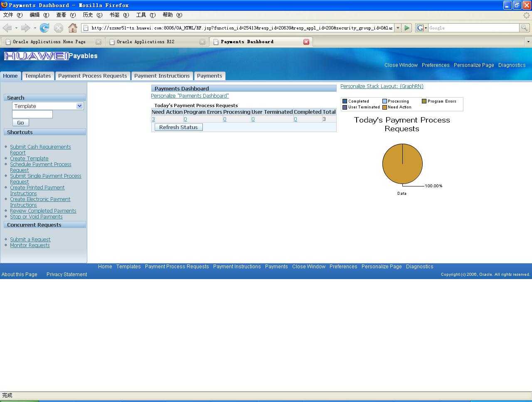Open the 帮助 (Help) menu

pyautogui.click(x=172, y=15)
